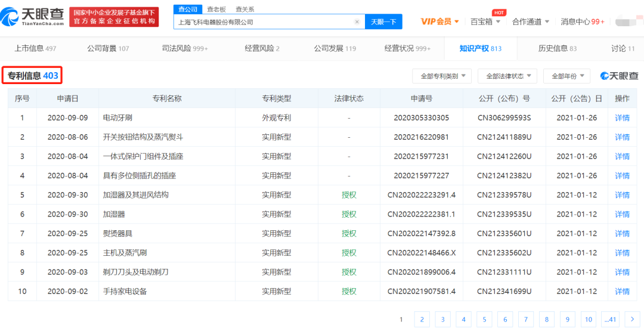This screenshot has width=644, height=331.
Task: Click application number CN202022148466.X
Action: pos(422,253)
